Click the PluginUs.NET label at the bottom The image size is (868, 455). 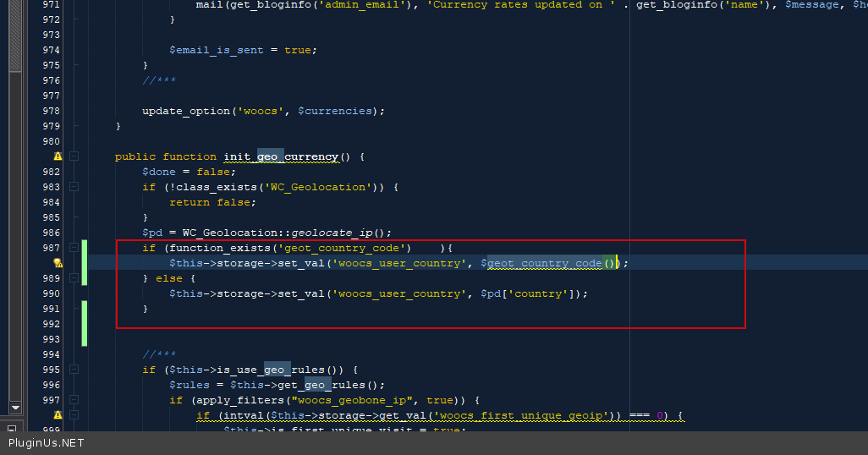pos(47,442)
